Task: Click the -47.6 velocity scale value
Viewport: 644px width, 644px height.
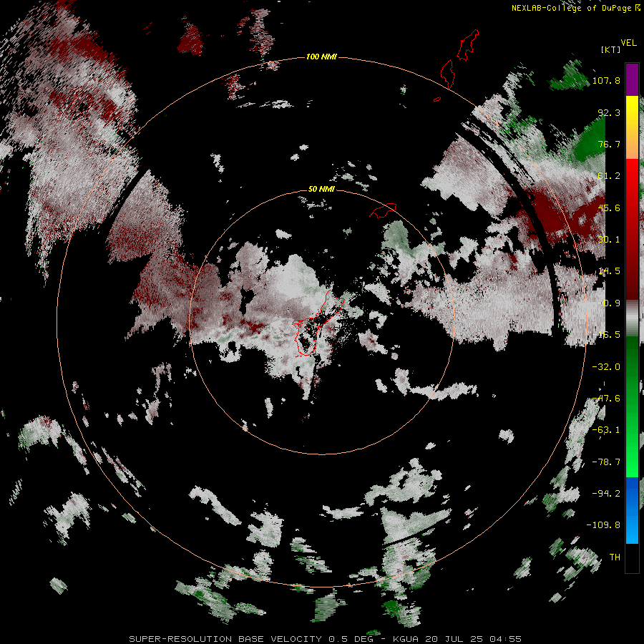Action: point(606,399)
